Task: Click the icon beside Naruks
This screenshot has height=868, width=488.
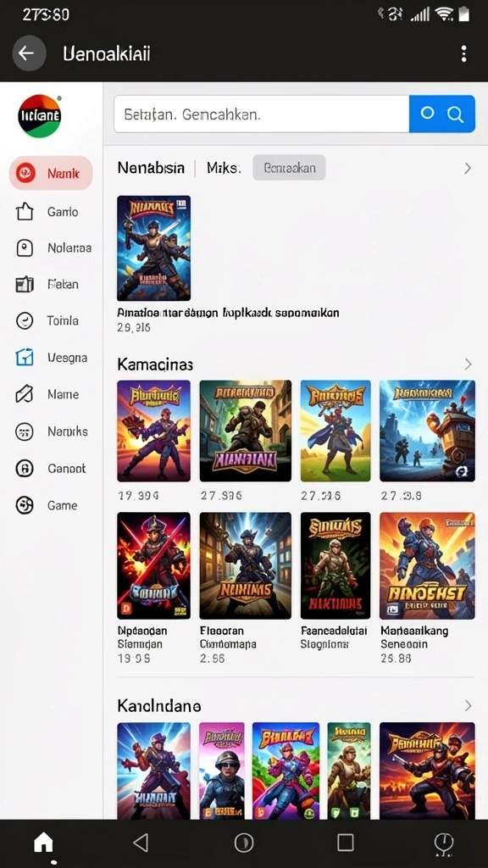Action: coord(25,431)
